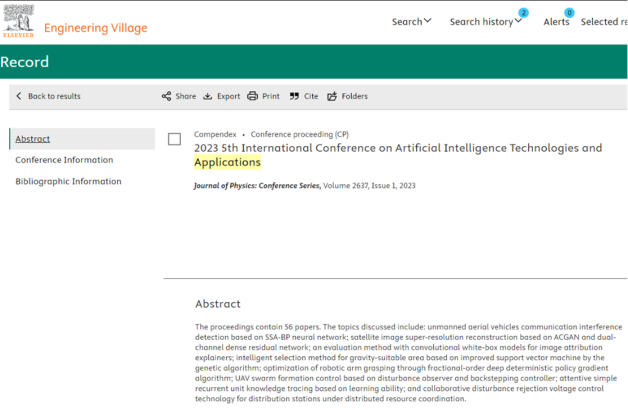The image size is (628, 410).
Task: Open the Engineering Village home link
Action: coord(96,28)
